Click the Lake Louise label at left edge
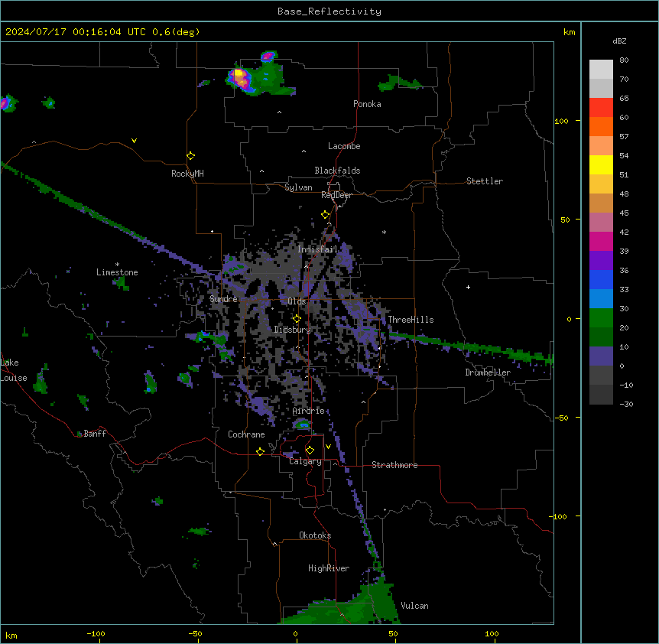Viewport: 659px width, 644px height. point(14,370)
